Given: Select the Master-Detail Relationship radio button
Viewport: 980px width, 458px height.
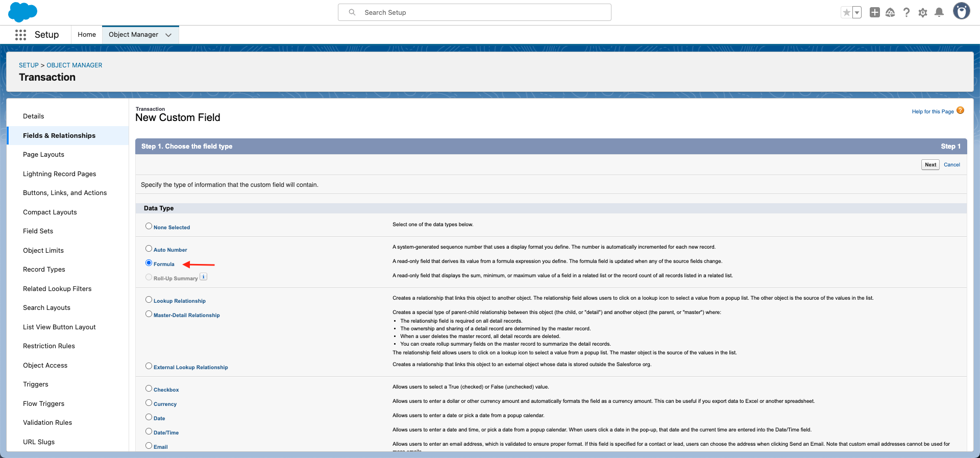Looking at the screenshot, I should tap(149, 314).
